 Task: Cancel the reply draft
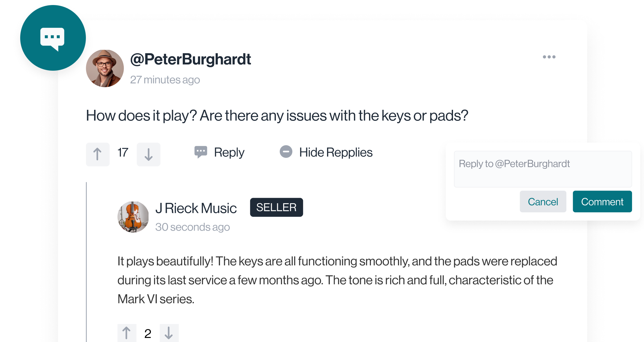point(543,202)
